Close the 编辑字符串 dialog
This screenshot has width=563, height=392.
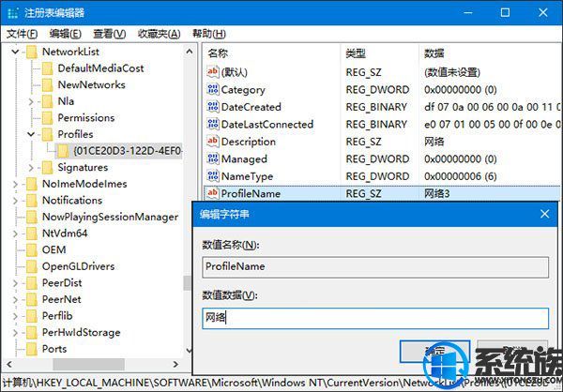point(544,215)
